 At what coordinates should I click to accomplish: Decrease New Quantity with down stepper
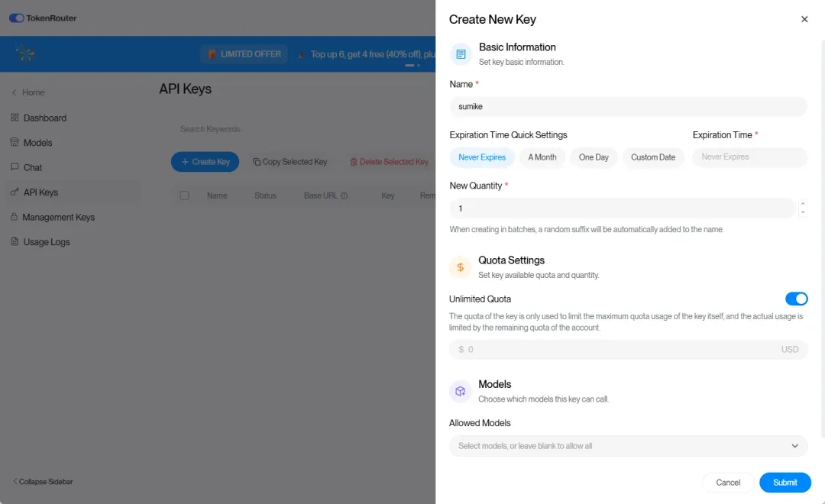click(x=802, y=212)
